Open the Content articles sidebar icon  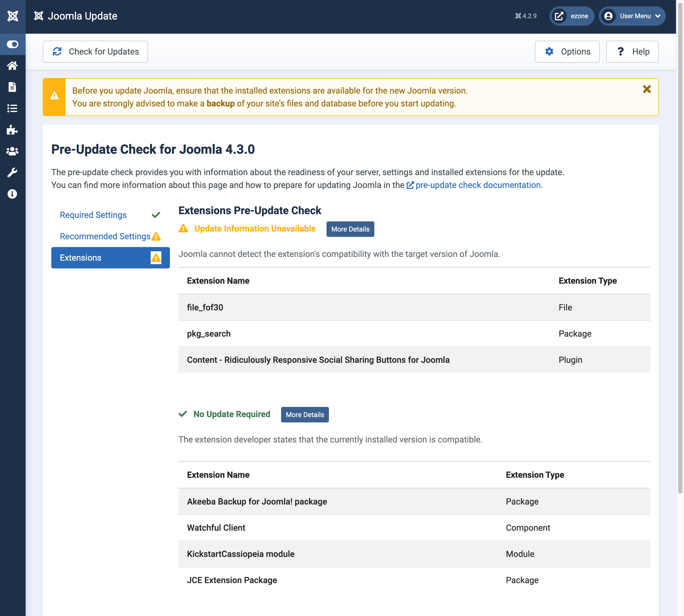[13, 87]
